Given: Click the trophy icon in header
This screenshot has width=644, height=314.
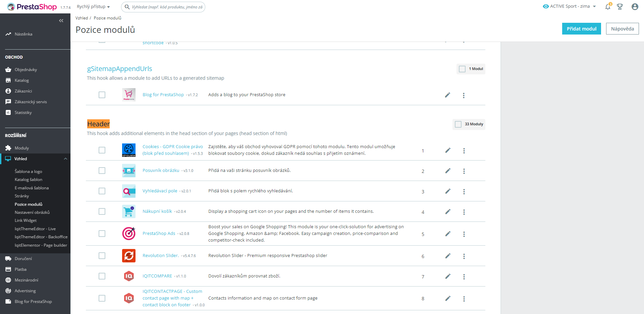Looking at the screenshot, I should (x=620, y=7).
